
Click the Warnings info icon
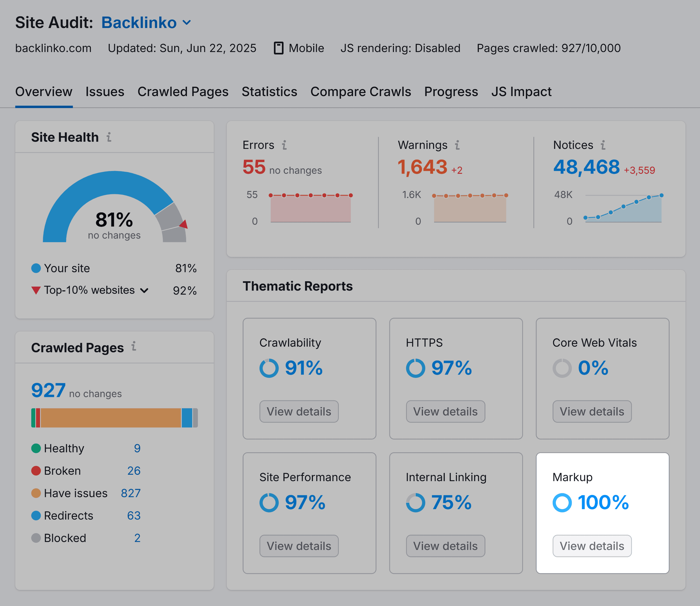(458, 145)
